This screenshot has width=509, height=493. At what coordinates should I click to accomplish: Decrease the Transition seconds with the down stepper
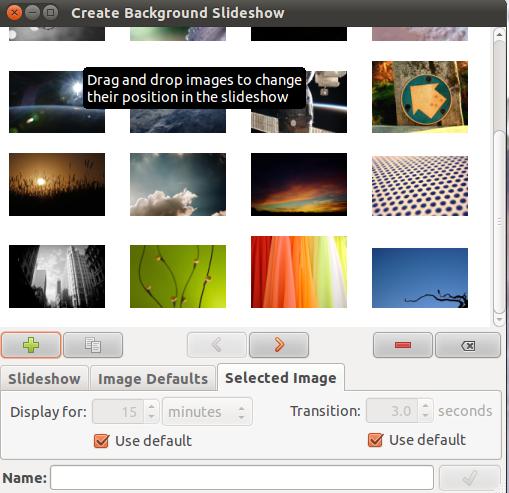(425, 415)
